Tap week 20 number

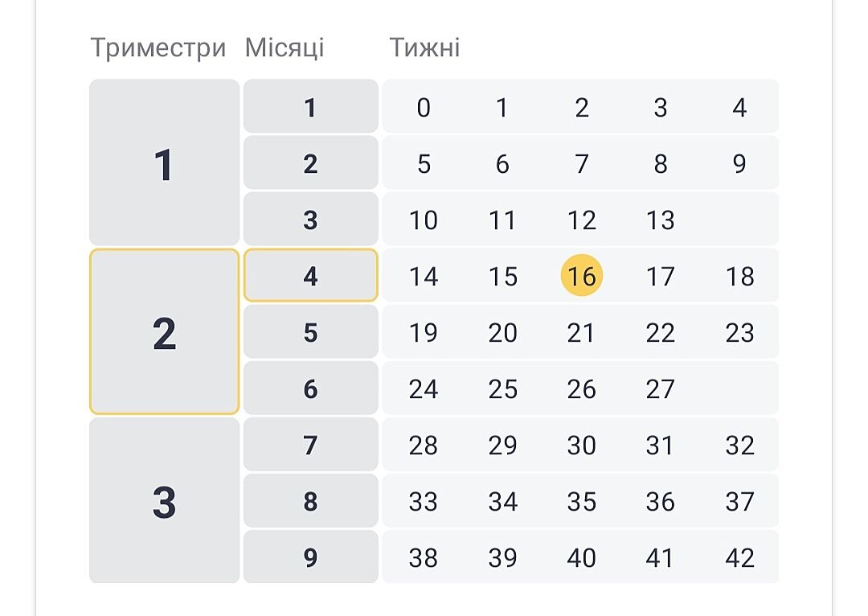[x=502, y=332]
